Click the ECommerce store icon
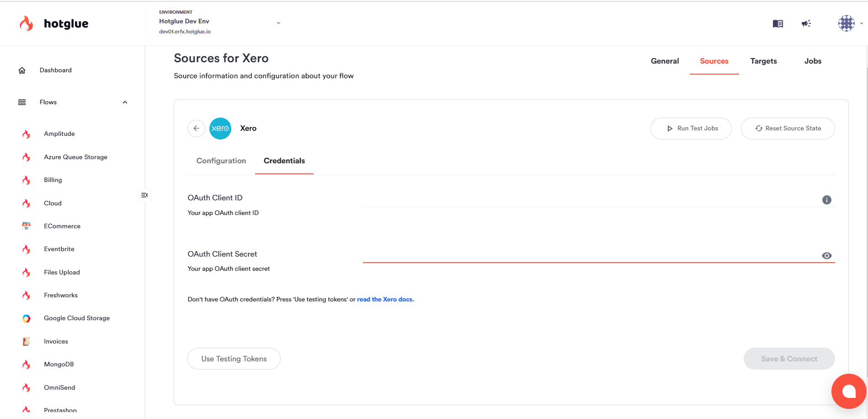The height and width of the screenshot is (419, 868). pos(27,226)
